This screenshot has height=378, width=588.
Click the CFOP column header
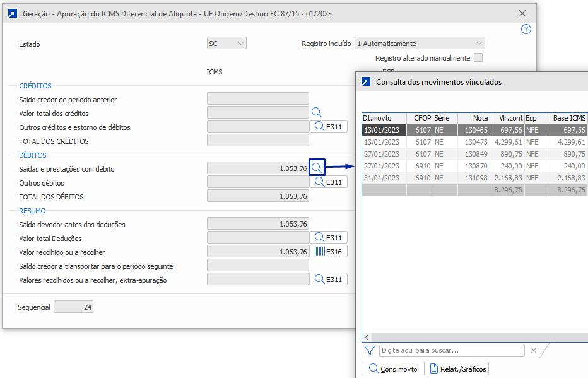(419, 118)
